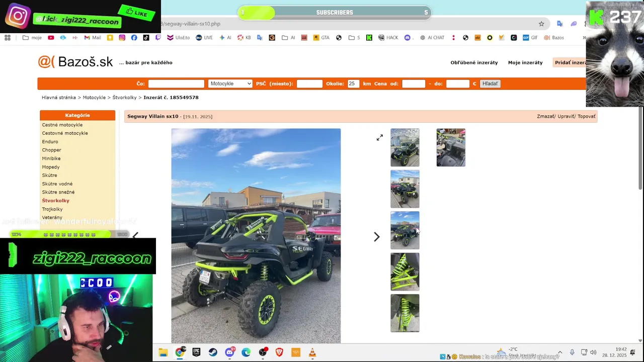Go to Motocykle breadcrumb link
644x362 pixels.
coord(94,98)
